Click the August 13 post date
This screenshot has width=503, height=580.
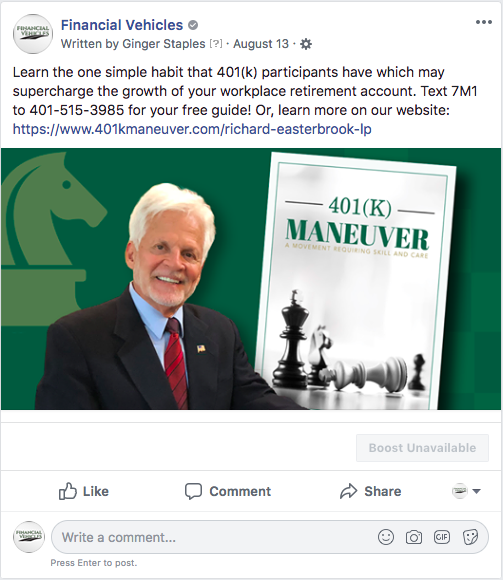pyautogui.click(x=261, y=44)
